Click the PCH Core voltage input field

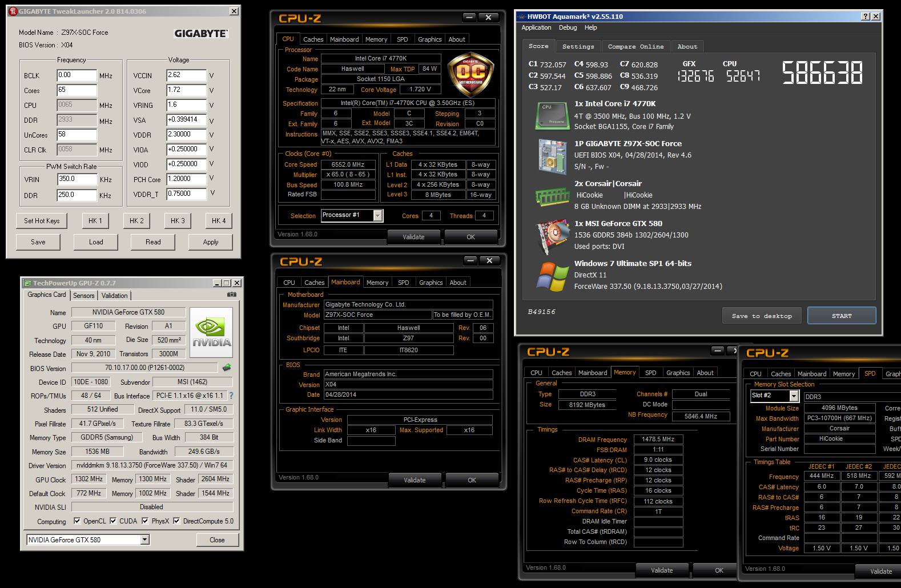point(187,179)
